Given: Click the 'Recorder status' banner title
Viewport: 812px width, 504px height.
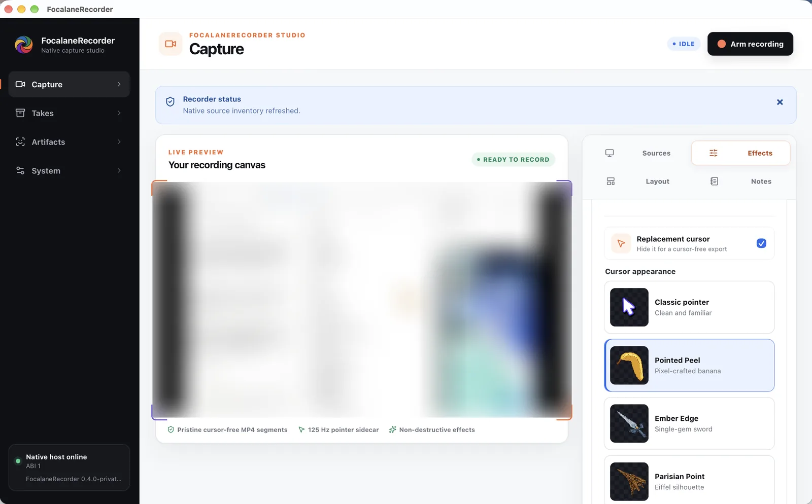Looking at the screenshot, I should [x=212, y=99].
